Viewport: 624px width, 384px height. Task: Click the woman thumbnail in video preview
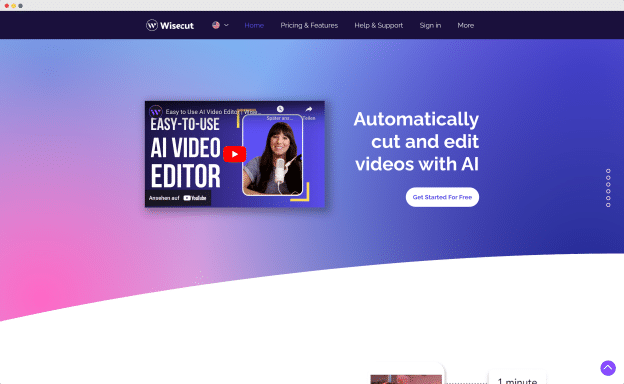(x=272, y=155)
